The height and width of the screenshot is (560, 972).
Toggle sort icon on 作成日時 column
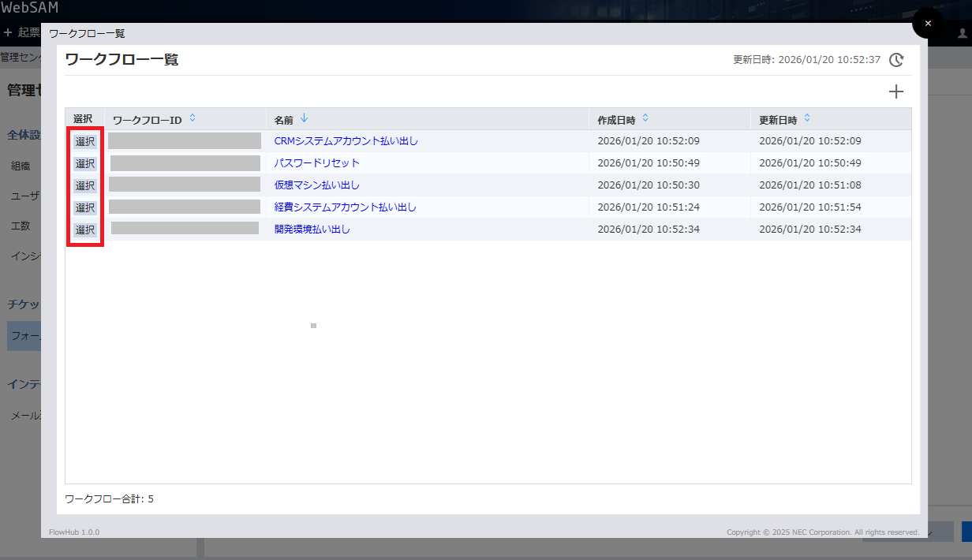(645, 118)
